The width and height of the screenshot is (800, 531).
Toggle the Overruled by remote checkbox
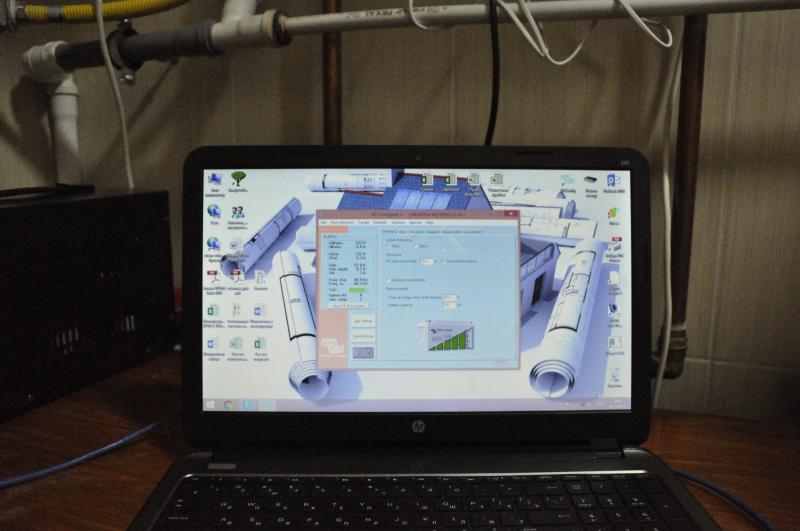point(443,262)
